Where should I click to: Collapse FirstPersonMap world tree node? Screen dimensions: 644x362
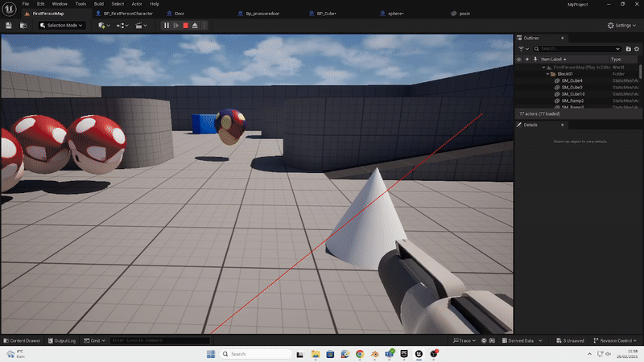[543, 68]
